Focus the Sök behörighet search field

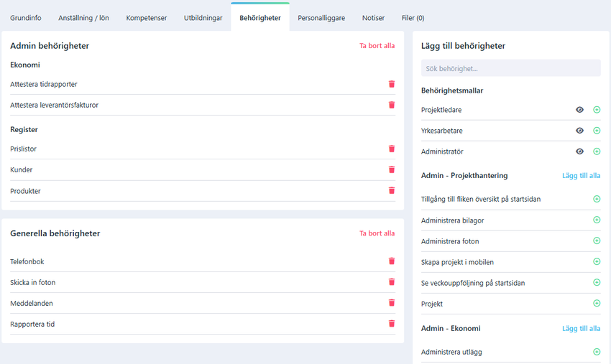pos(511,68)
